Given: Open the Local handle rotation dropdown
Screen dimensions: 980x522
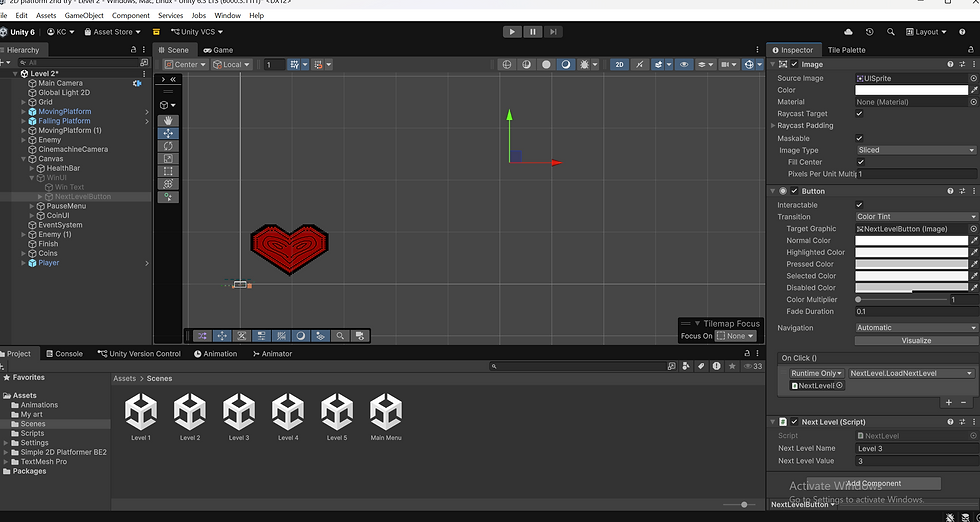Looking at the screenshot, I should pos(231,64).
